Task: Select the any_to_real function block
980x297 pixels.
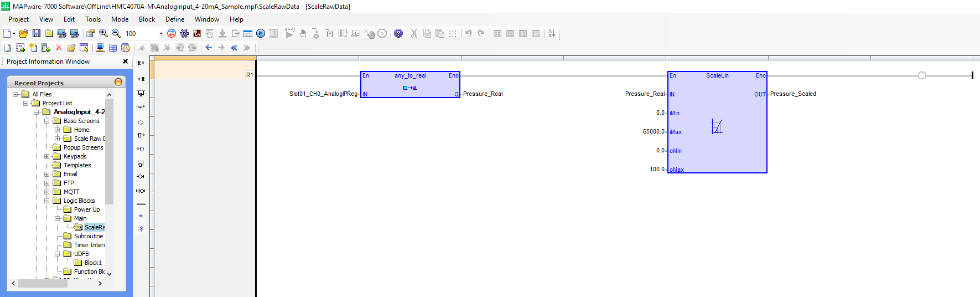Action: point(410,84)
